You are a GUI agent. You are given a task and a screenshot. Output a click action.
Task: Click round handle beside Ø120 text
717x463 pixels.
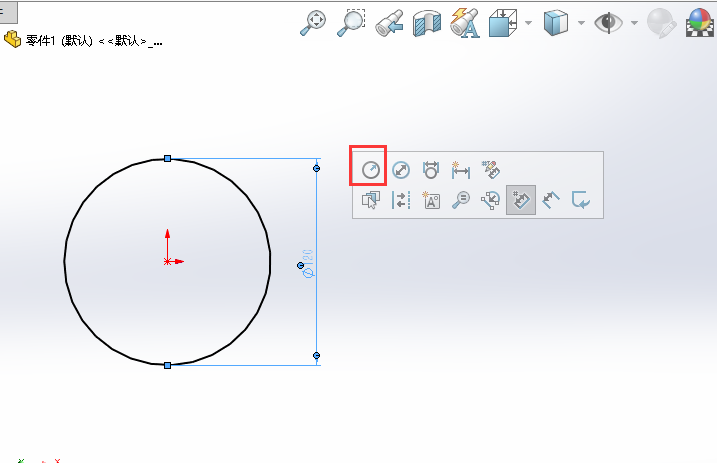coord(300,265)
